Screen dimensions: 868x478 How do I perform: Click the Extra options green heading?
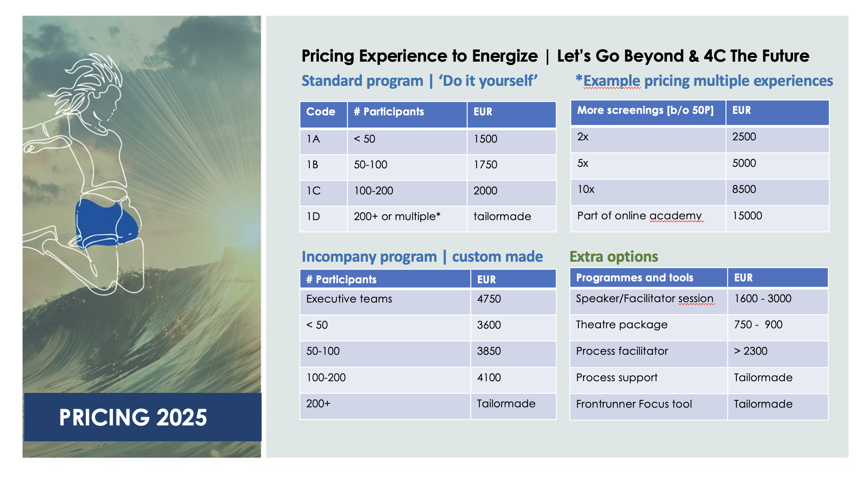pyautogui.click(x=614, y=256)
